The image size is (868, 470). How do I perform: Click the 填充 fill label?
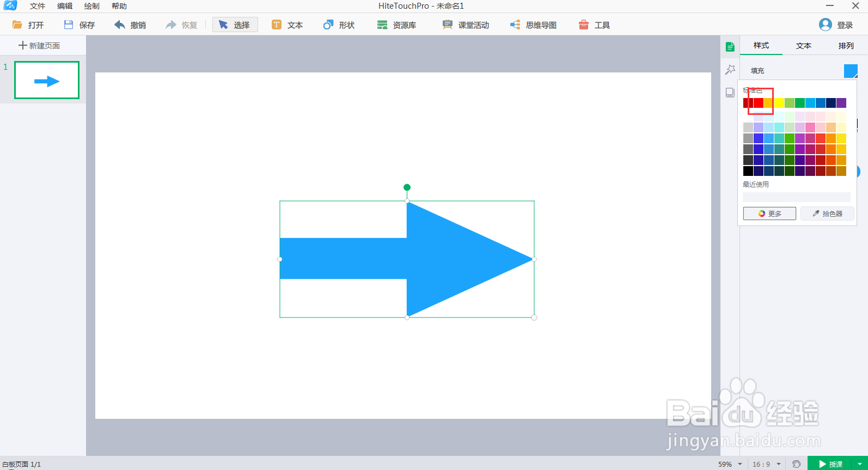point(757,71)
